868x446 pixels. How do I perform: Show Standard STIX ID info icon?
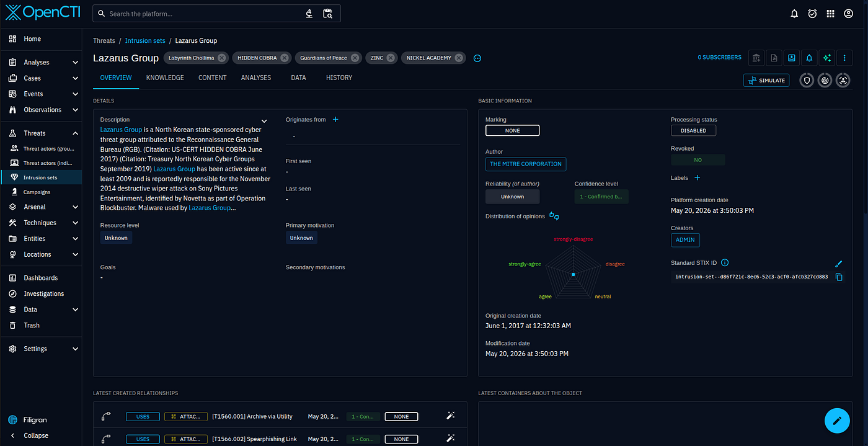[x=725, y=263]
